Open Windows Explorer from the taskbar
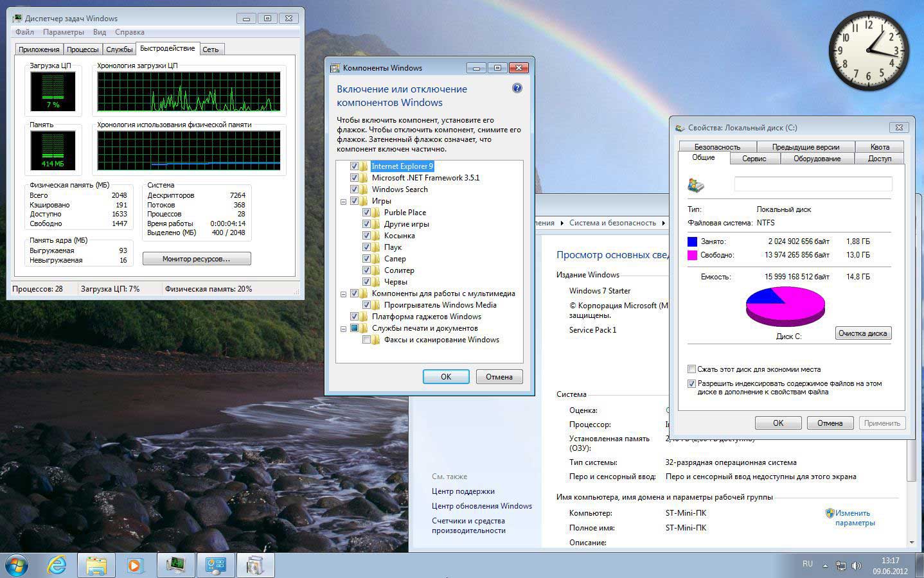Viewport: 924px width, 578px height. pos(96,565)
